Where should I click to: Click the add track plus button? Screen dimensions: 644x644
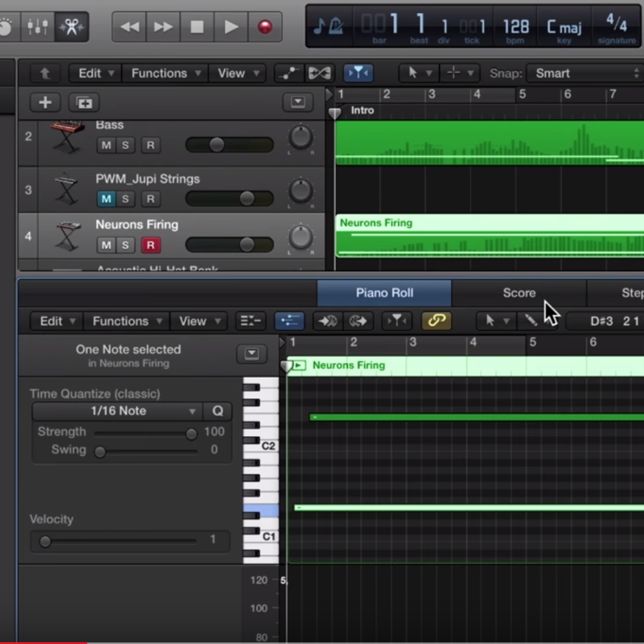[45, 102]
